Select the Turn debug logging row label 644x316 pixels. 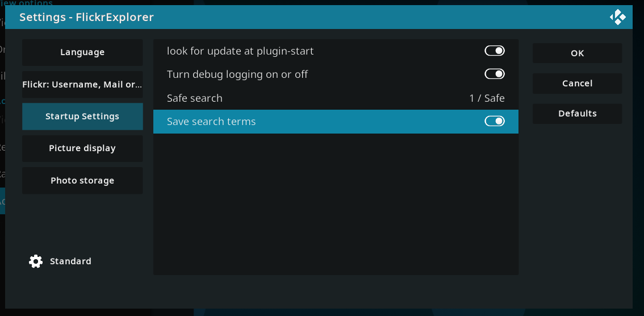click(x=237, y=74)
